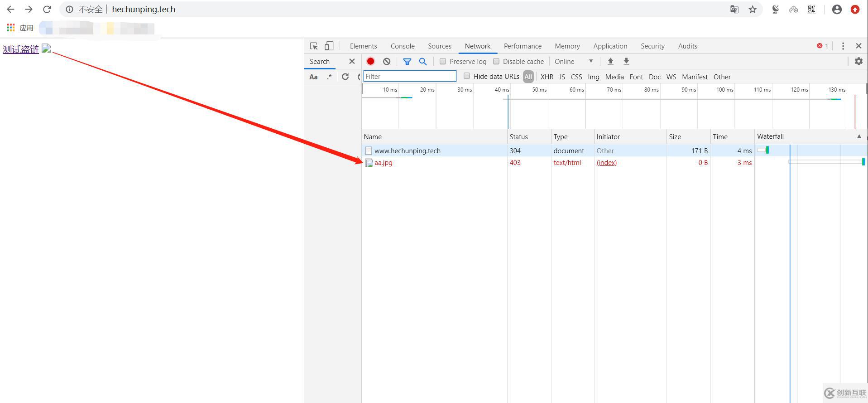Check Hide data URLs
The width and height of the screenshot is (868, 403).
coord(467,76)
